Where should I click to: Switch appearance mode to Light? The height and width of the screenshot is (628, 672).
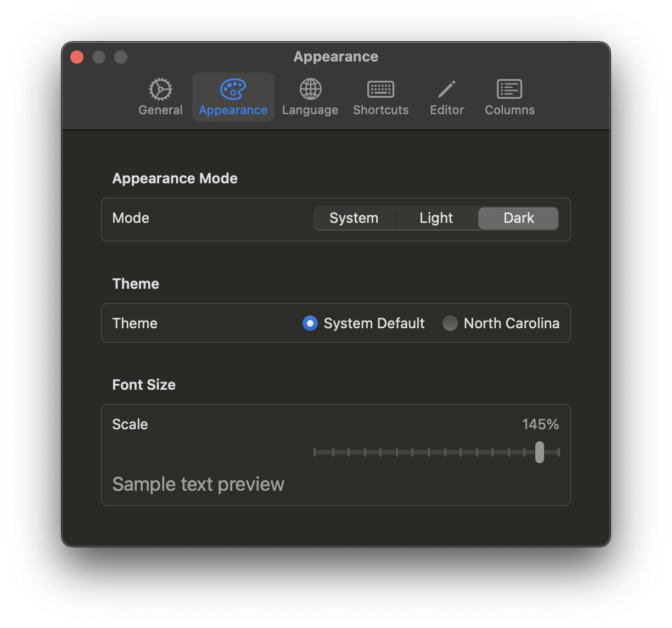[436, 218]
